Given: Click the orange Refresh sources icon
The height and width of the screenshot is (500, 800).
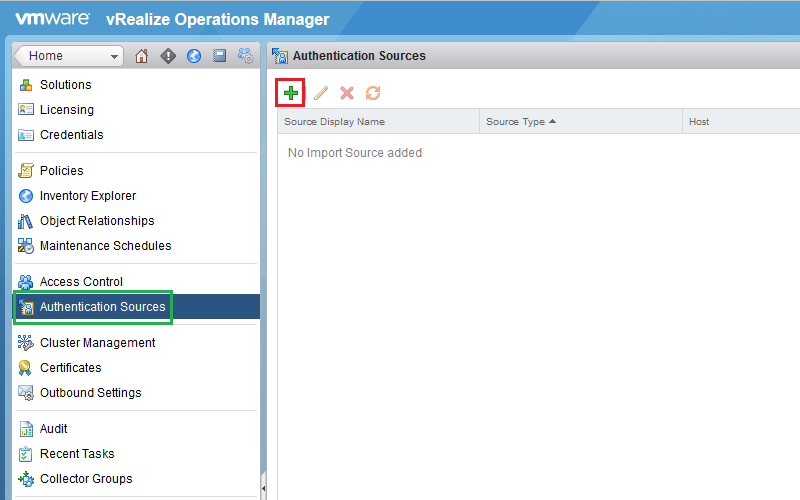Looking at the screenshot, I should (x=373, y=93).
